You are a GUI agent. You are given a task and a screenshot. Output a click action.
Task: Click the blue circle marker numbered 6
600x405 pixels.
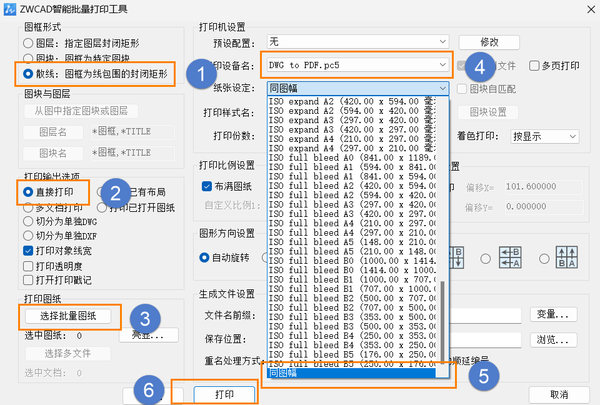click(x=149, y=391)
